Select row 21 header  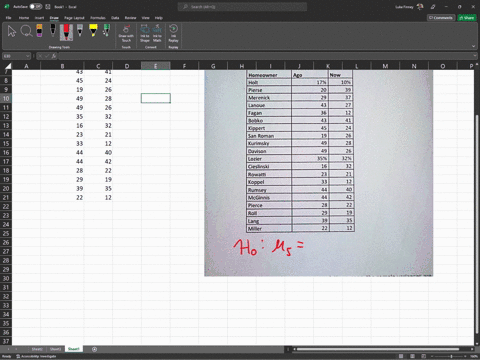pos(6,197)
